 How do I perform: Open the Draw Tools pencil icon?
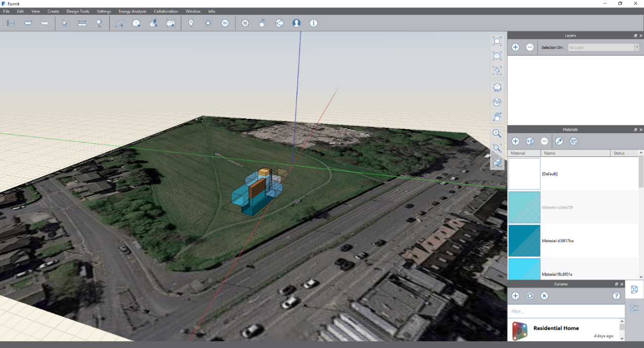pos(119,23)
